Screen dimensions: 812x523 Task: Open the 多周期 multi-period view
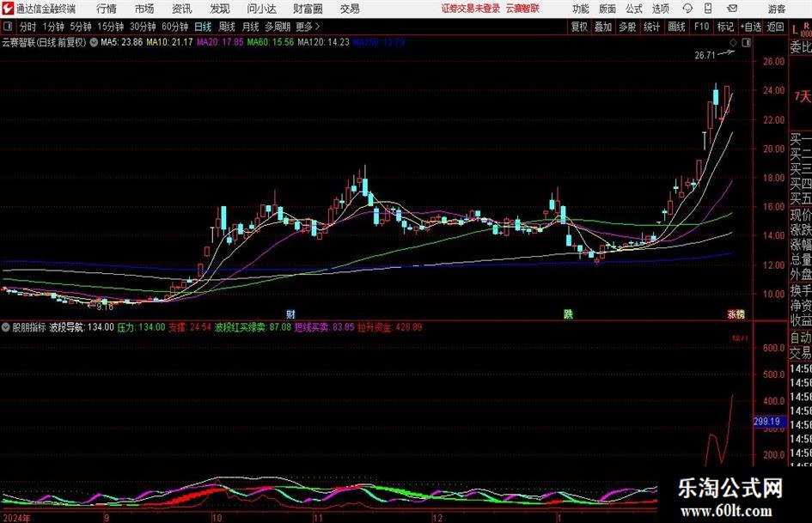(x=278, y=27)
